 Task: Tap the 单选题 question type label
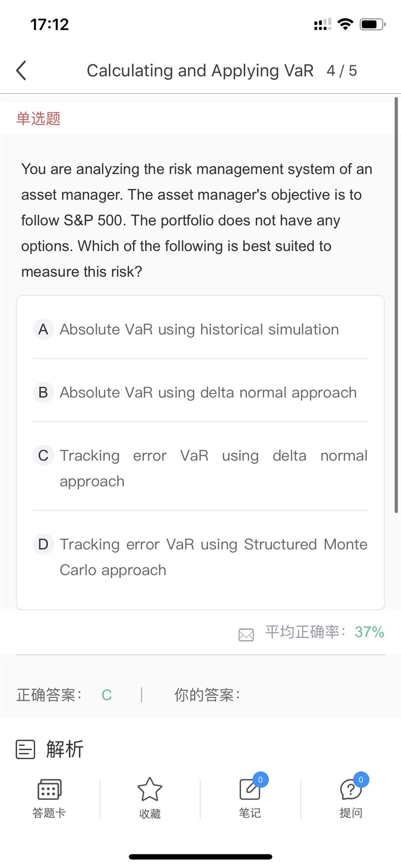tap(39, 118)
